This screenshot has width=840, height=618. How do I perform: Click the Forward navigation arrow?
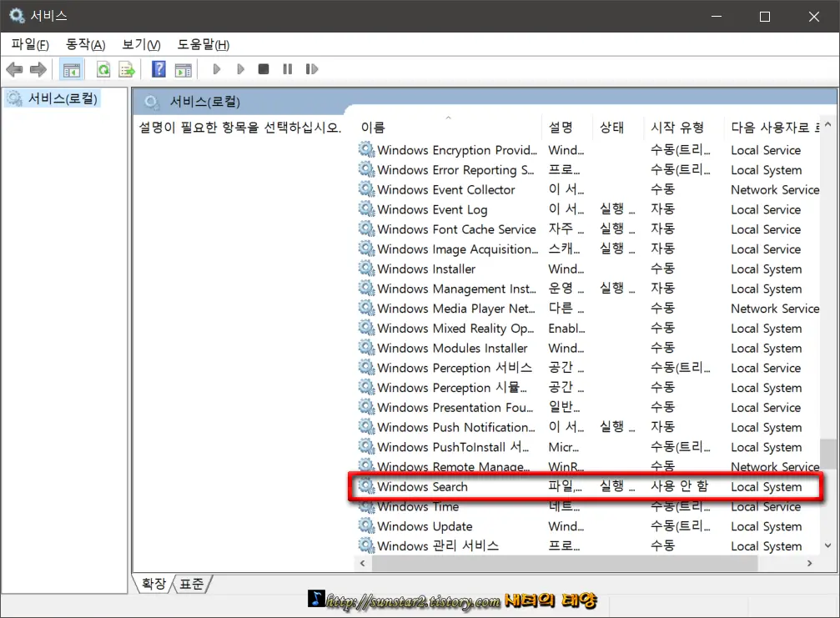36,69
